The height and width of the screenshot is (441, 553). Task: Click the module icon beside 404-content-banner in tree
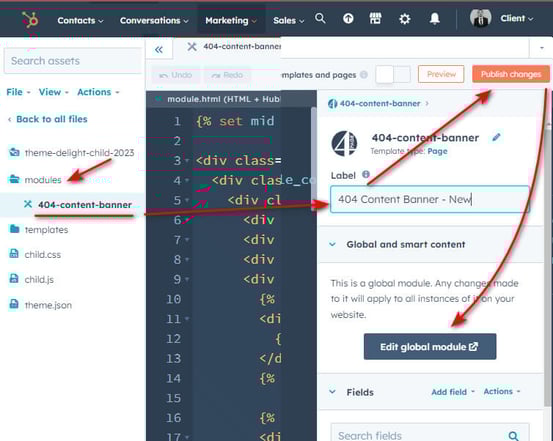28,204
